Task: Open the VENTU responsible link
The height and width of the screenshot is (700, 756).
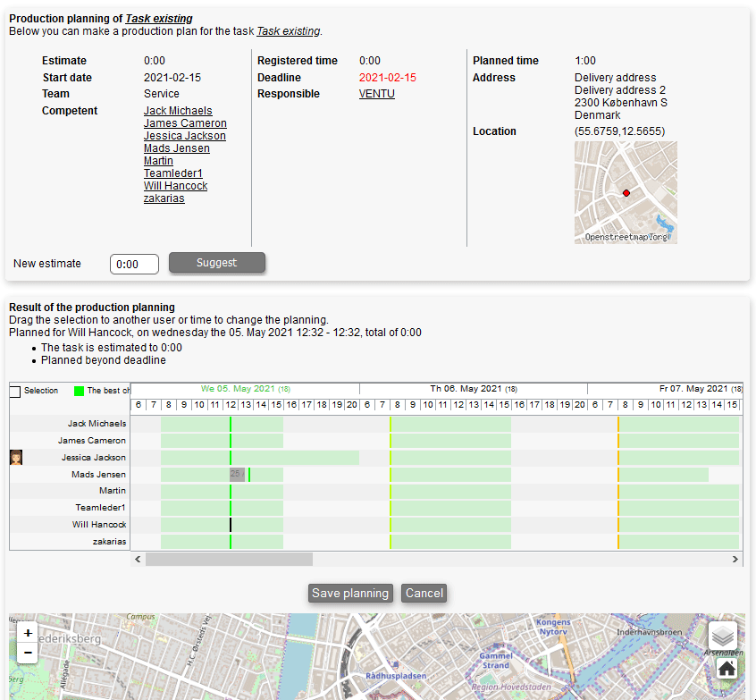Action: pos(376,94)
